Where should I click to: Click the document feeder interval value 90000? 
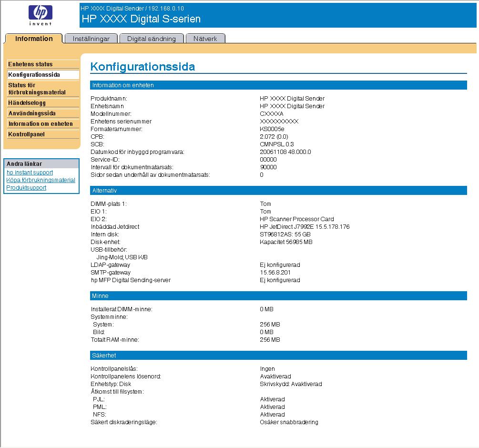pos(268,167)
